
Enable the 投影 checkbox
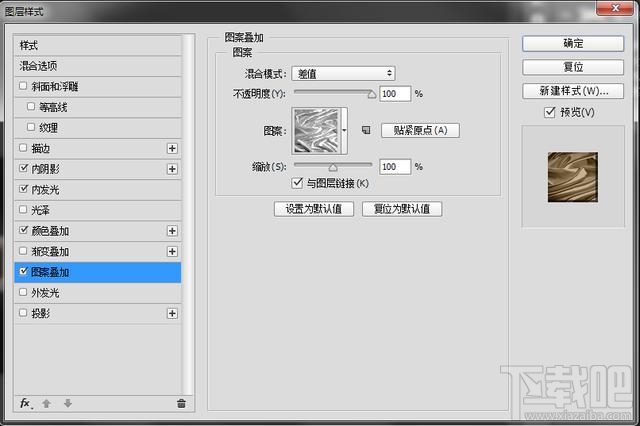pyautogui.click(x=23, y=313)
